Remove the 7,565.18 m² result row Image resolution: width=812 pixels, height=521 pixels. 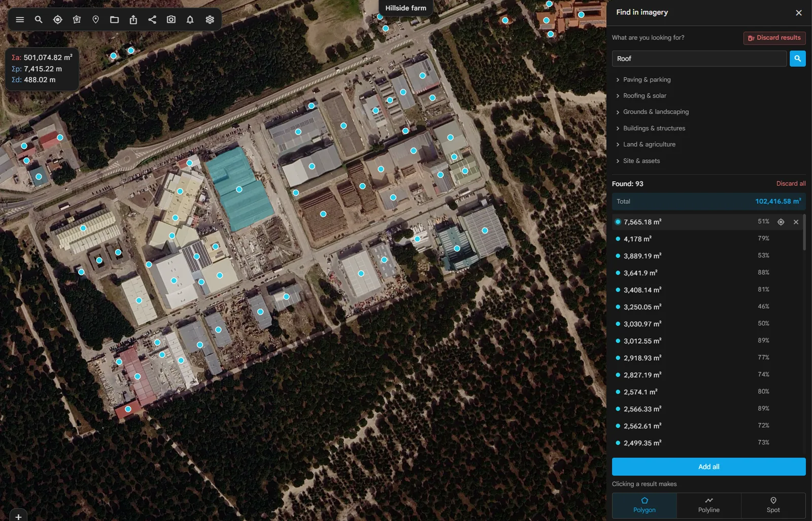(x=796, y=222)
